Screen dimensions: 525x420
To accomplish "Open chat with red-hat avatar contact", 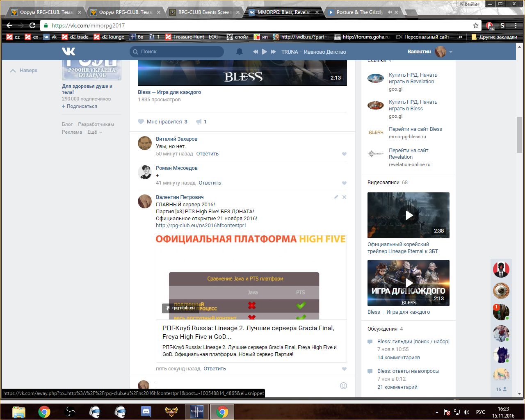I will (501, 269).
